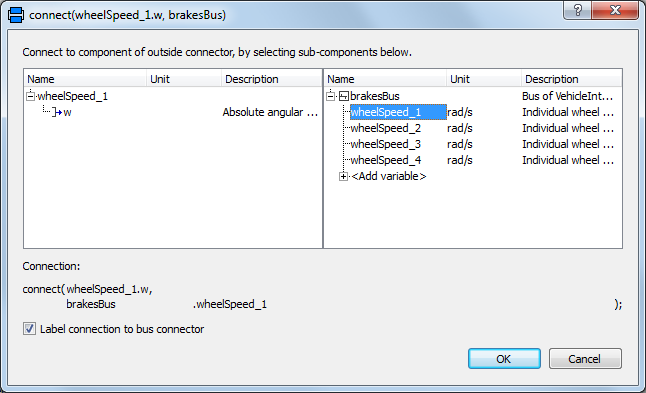Click OK to confirm connection
This screenshot has width=646, height=393.
[504, 359]
